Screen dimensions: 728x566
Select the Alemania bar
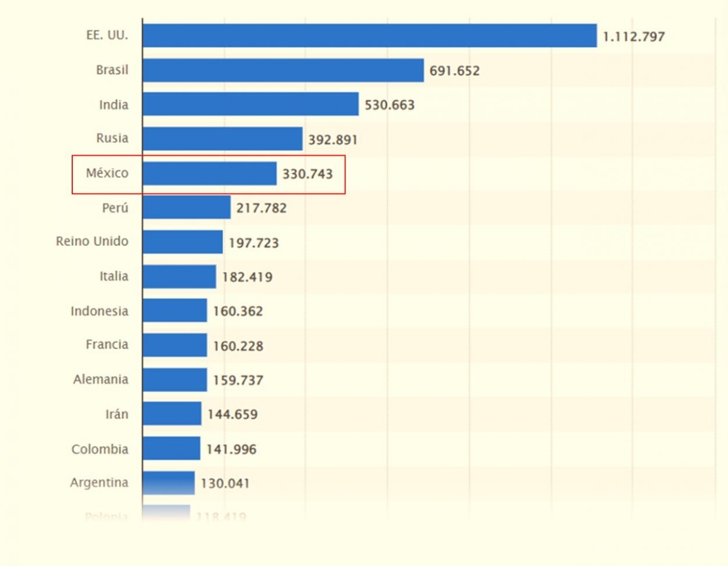[x=175, y=380]
